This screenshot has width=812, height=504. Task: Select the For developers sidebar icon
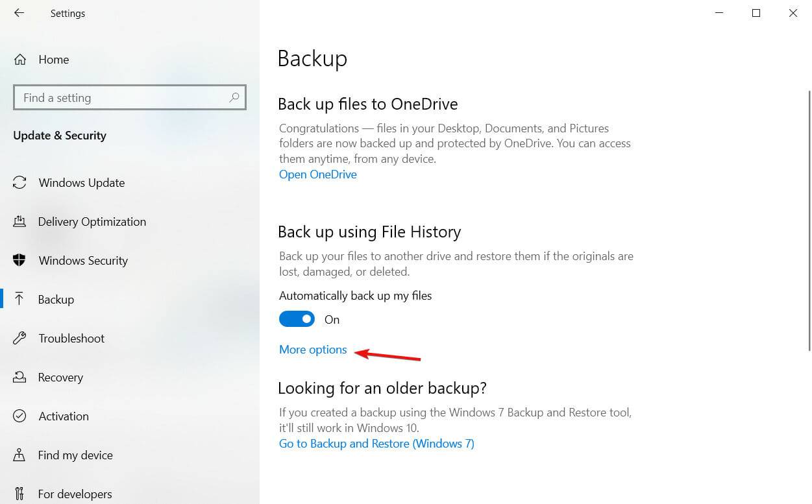point(19,494)
